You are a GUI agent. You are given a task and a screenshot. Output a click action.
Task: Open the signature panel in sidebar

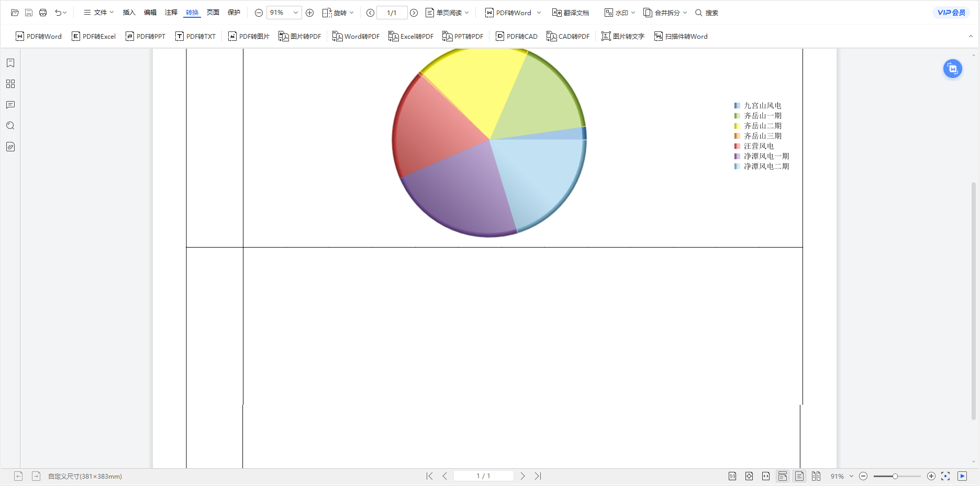[10, 147]
